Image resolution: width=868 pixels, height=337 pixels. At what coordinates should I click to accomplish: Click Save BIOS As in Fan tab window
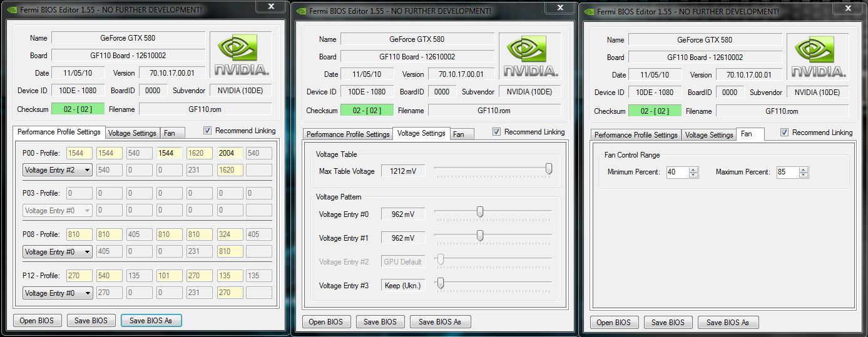(x=728, y=323)
